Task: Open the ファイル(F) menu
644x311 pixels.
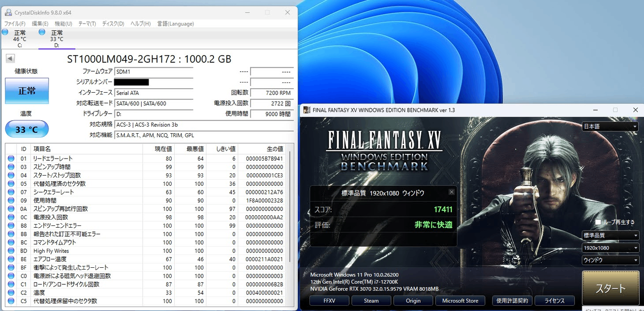Action: 15,24
